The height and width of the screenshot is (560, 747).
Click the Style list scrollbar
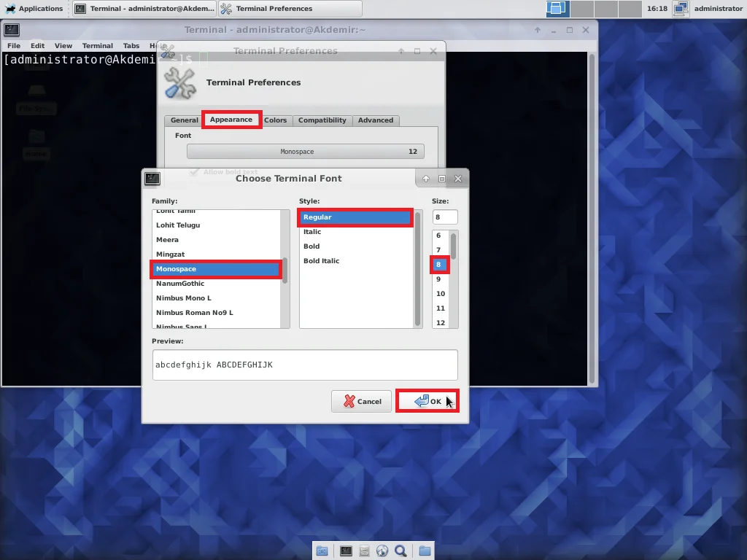point(418,269)
